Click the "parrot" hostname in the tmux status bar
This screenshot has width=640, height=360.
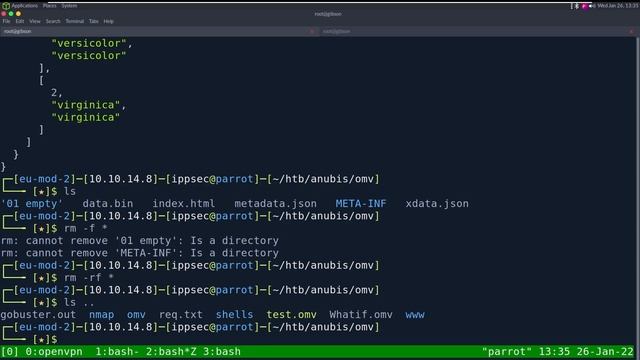point(507,351)
